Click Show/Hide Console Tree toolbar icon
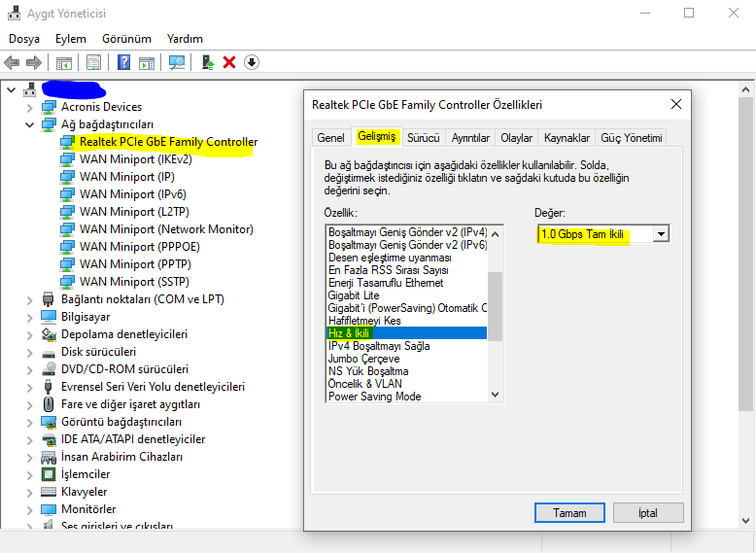 click(63, 62)
